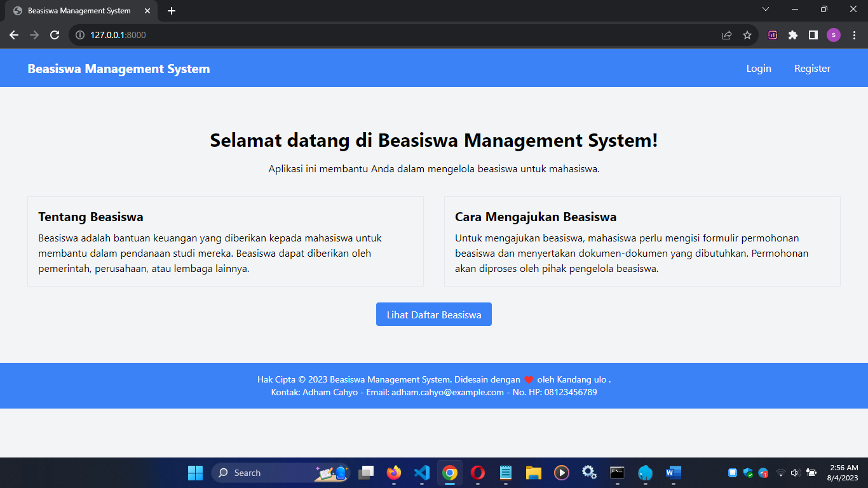868x488 pixels.
Task: Open the extensions puzzle-piece dropdown
Action: 793,35
